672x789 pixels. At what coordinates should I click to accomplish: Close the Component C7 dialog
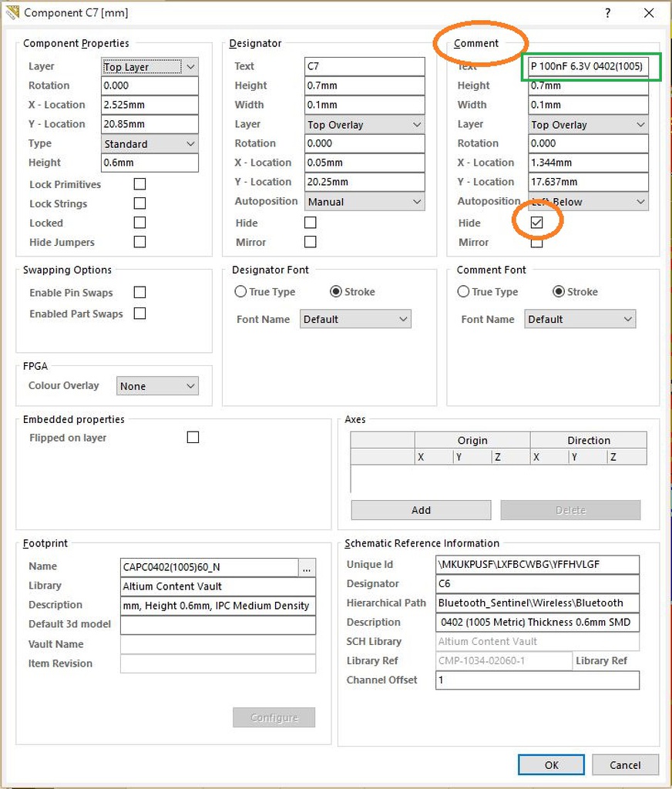pos(649,13)
